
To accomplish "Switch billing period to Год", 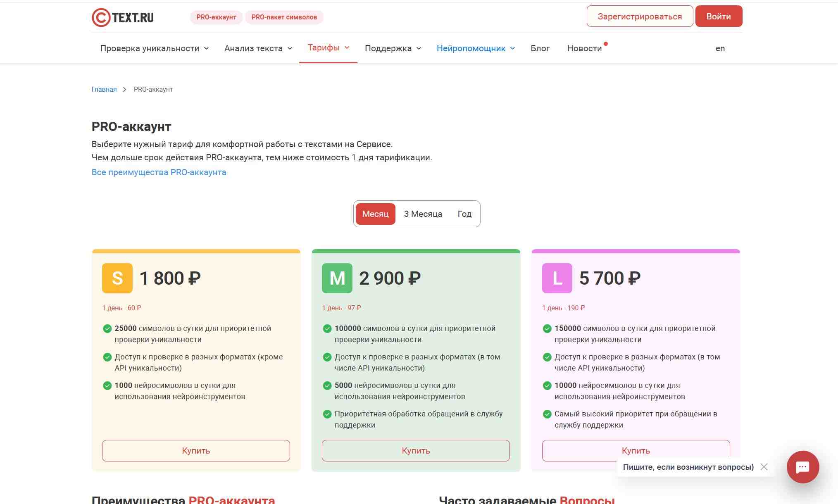I will tap(464, 214).
